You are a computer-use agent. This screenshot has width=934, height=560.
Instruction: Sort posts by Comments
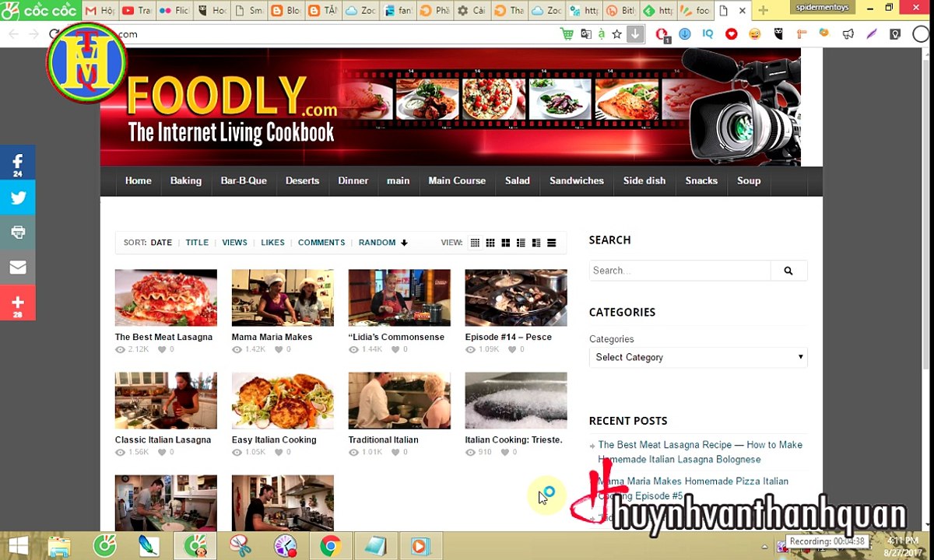[x=321, y=243]
